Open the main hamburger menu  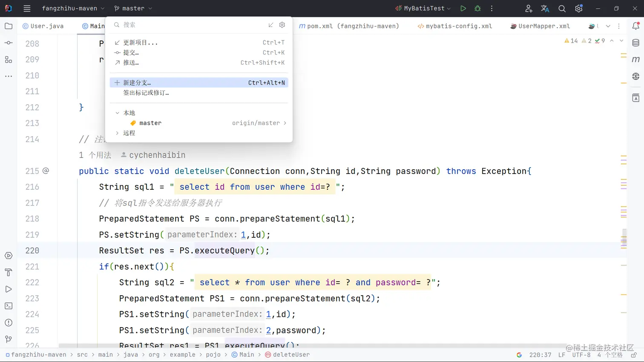coord(27,9)
